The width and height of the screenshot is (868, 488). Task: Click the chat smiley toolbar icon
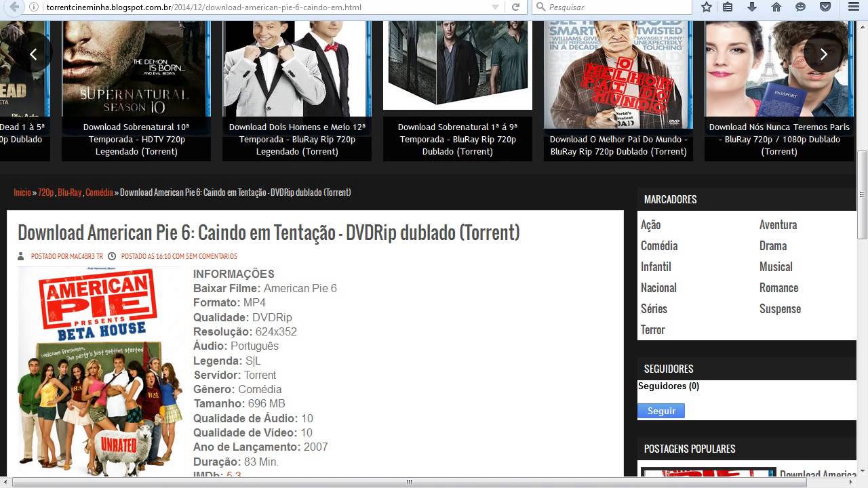click(801, 7)
